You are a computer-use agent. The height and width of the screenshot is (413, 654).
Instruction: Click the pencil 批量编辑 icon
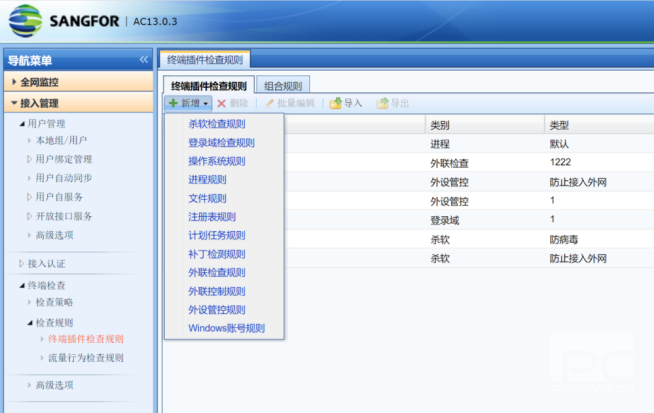pos(270,103)
